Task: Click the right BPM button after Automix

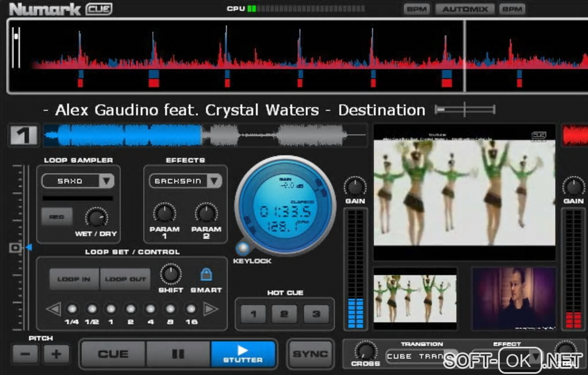Action: click(512, 9)
